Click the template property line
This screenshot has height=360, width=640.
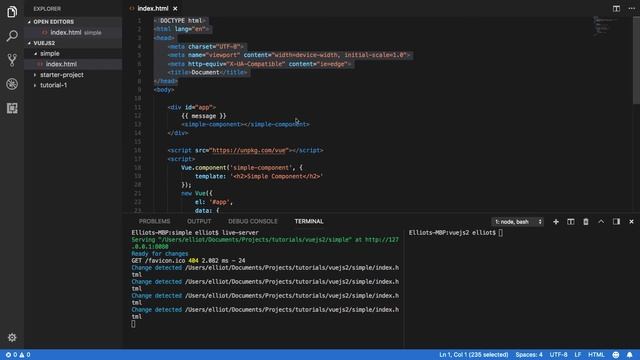click(259, 176)
